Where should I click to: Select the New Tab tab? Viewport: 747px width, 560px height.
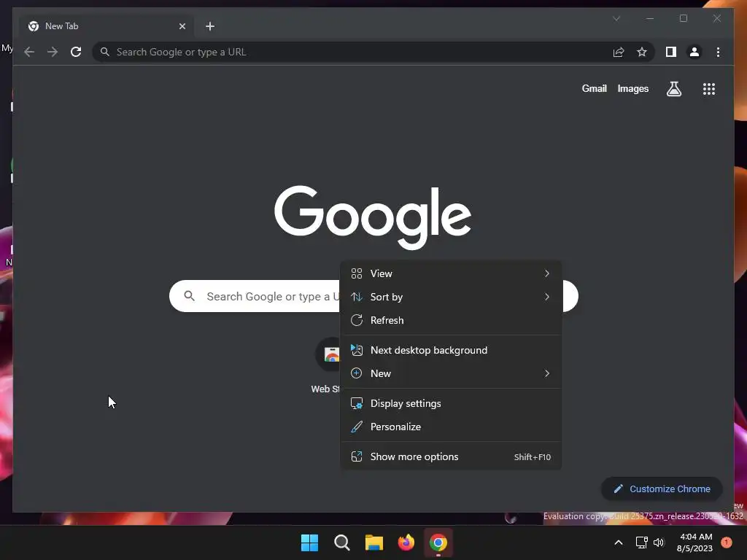107,26
